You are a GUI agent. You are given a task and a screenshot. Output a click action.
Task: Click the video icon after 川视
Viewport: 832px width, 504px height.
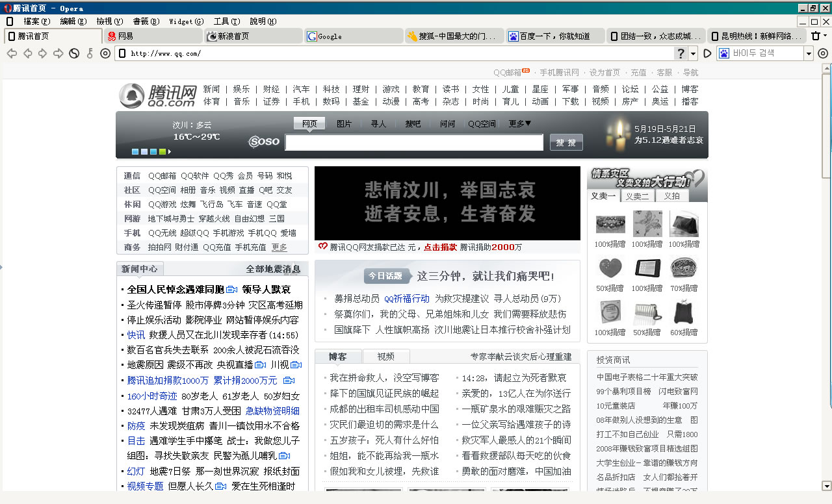pos(296,364)
